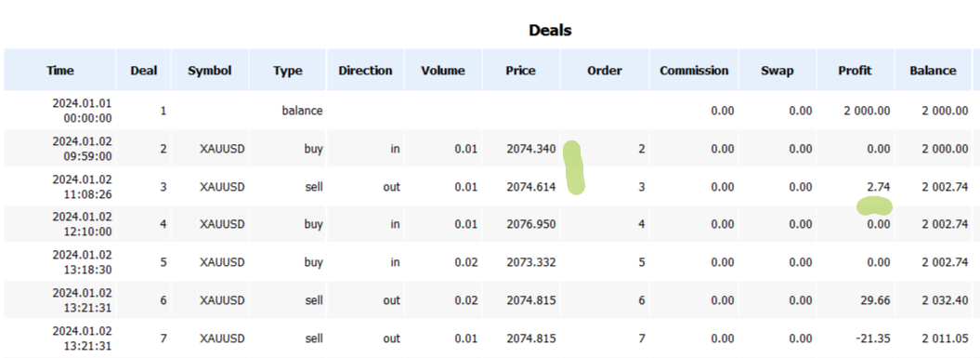The image size is (980, 358).
Task: Click the out direction in deal 3 row
Action: pos(392,187)
